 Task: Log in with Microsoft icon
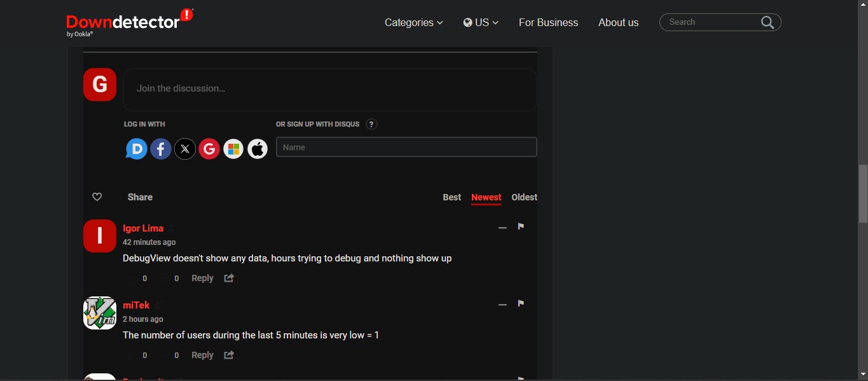point(233,149)
